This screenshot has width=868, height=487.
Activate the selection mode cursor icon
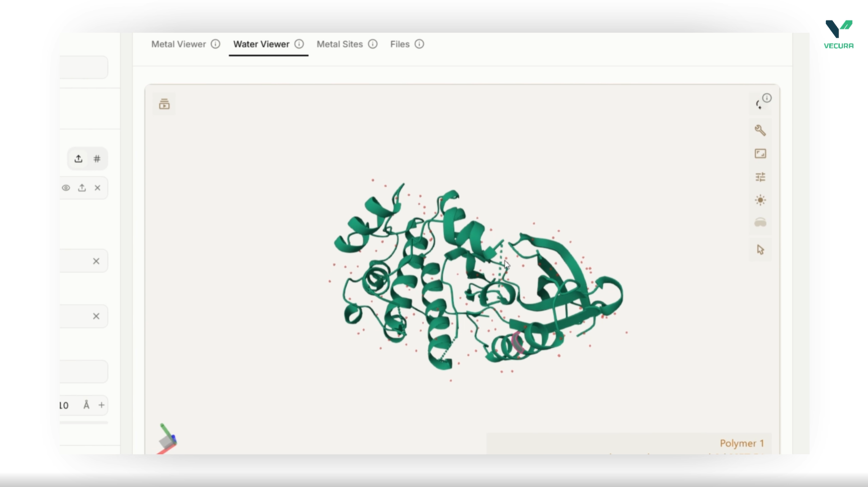coord(760,250)
